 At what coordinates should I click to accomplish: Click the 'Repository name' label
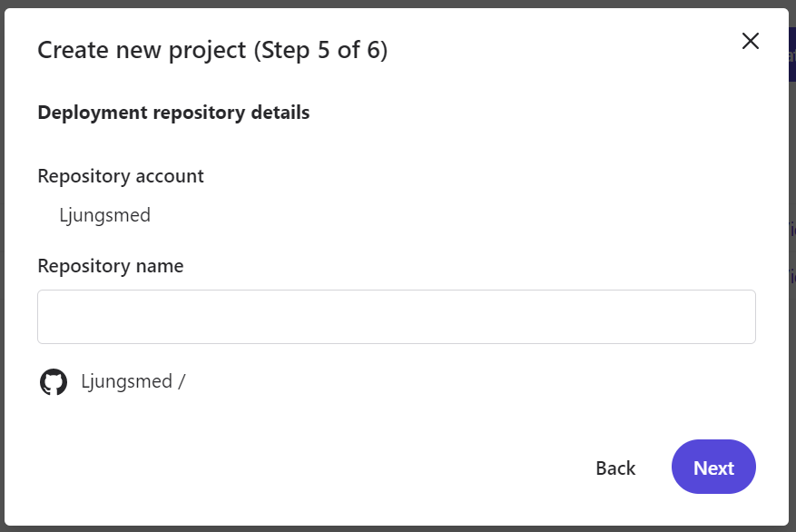coord(111,266)
